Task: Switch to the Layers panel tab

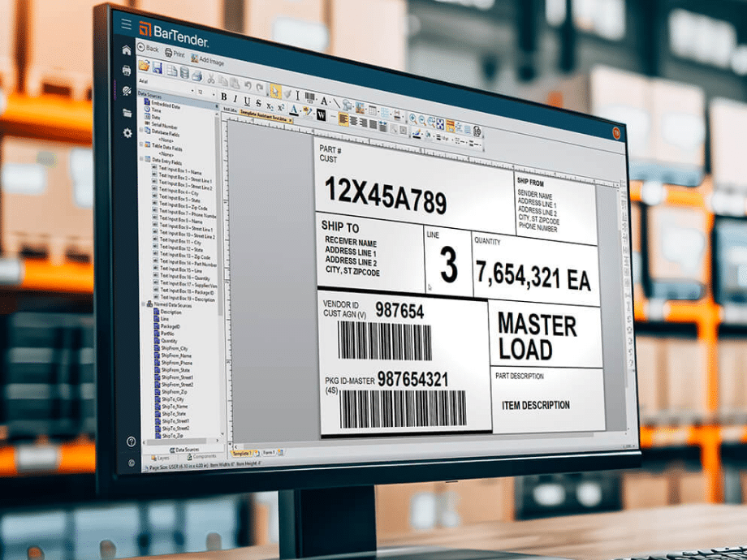Action: 161,458
